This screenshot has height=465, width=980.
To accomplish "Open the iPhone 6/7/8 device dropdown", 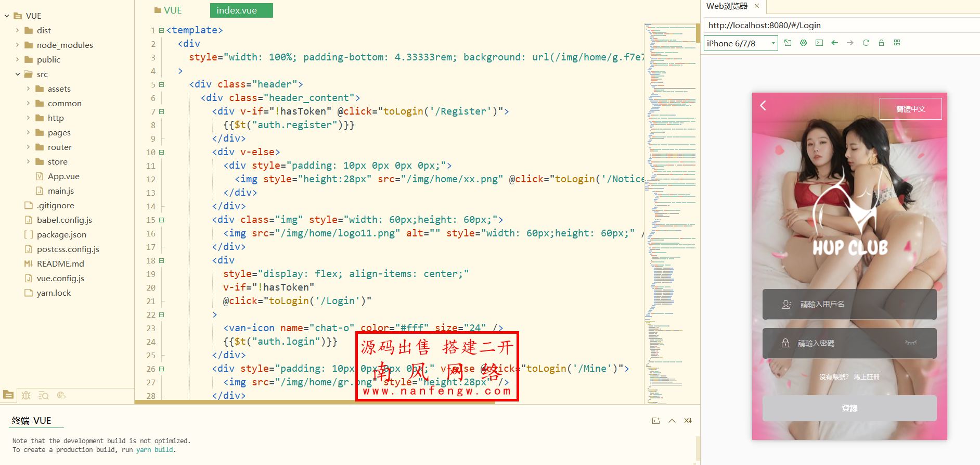I will point(741,44).
